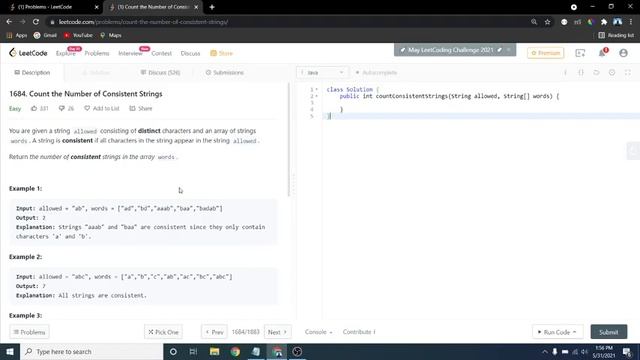Switch to the Solution tab
The height and width of the screenshot is (360, 640).
(96, 73)
